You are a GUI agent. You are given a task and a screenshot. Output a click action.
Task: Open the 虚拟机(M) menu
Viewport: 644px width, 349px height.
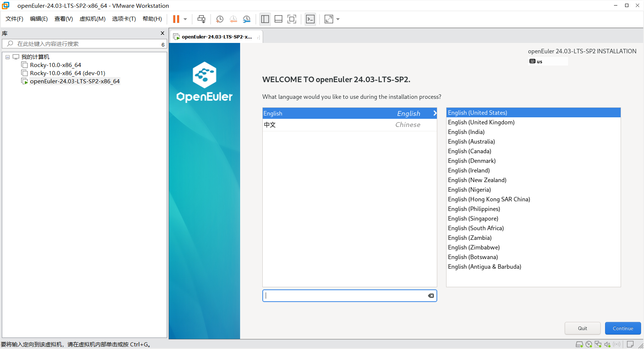92,19
